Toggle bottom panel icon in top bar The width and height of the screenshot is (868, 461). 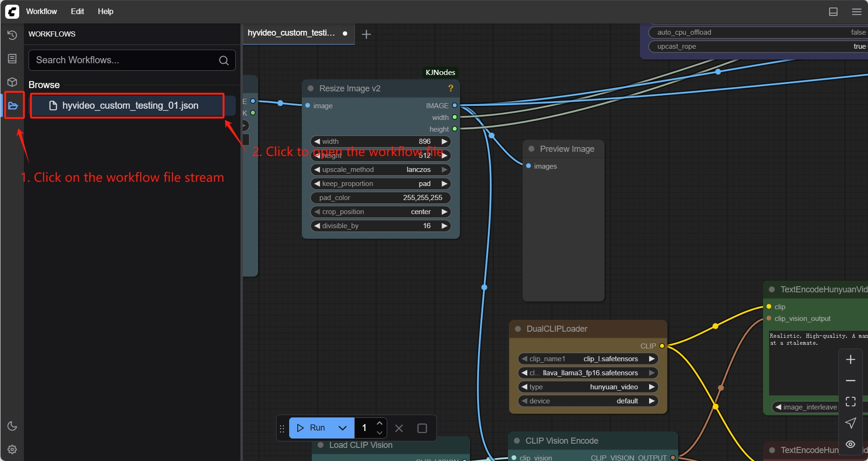(x=833, y=12)
